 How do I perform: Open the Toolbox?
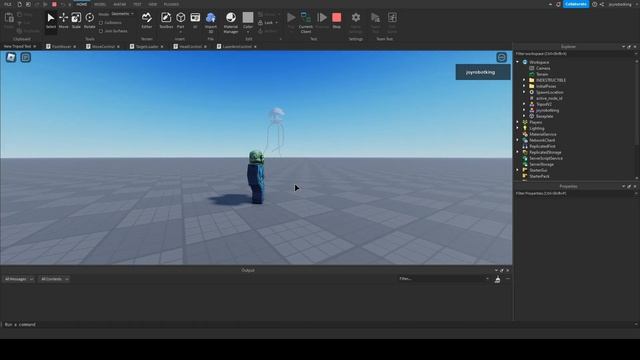[166, 21]
